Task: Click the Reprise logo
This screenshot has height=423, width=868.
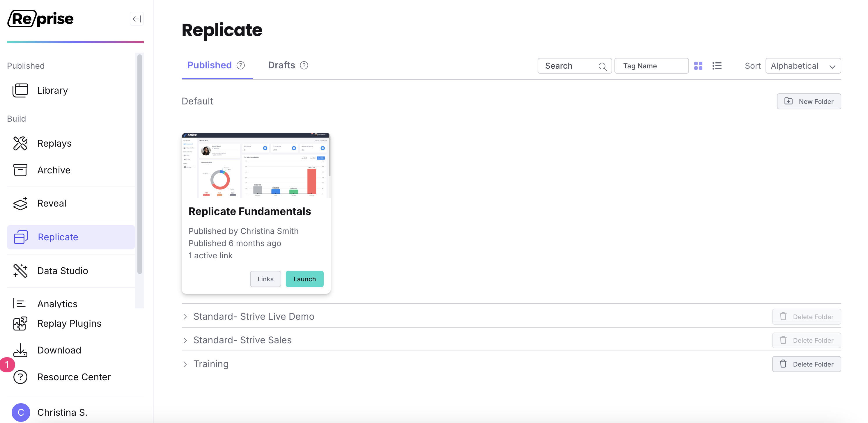Action: pyautogui.click(x=40, y=19)
